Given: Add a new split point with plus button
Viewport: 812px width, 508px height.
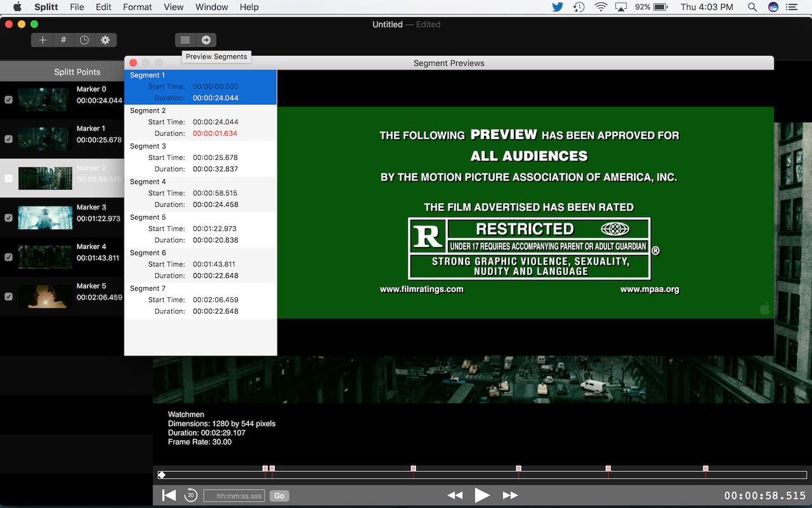Looking at the screenshot, I should pos(43,40).
